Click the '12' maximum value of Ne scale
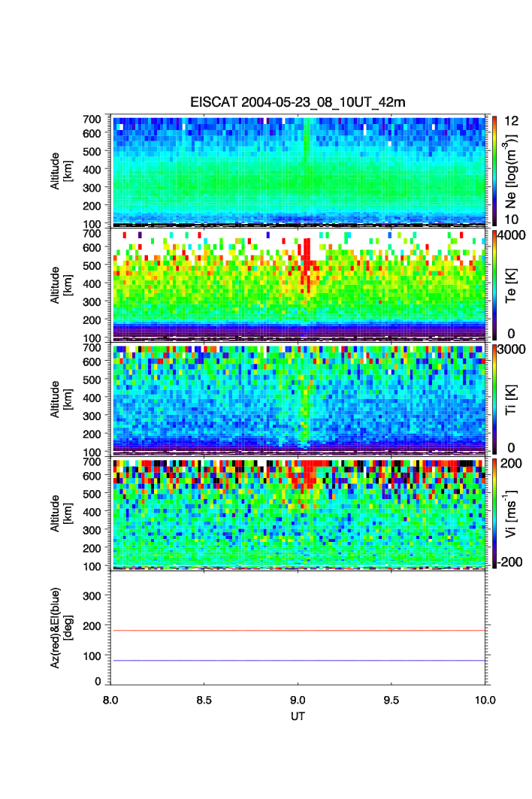 click(x=511, y=121)
